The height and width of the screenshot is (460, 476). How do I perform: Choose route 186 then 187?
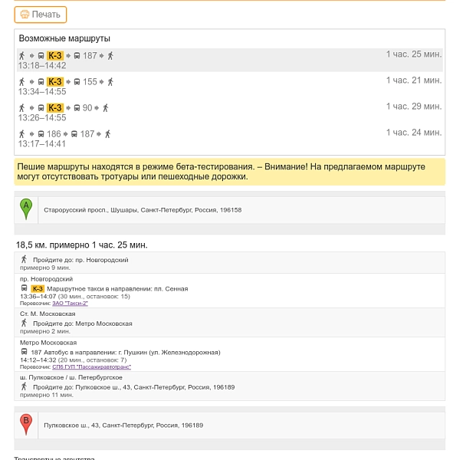230,139
